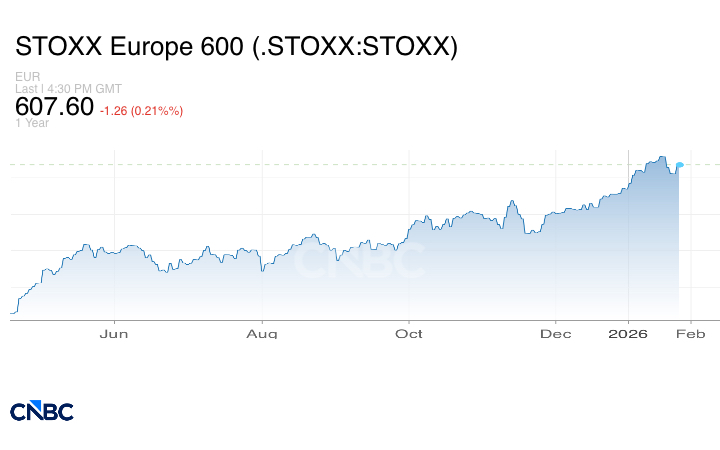This screenshot has height=450, width=720.
Task: Click the Oct label on the time axis
Action: pyautogui.click(x=409, y=334)
